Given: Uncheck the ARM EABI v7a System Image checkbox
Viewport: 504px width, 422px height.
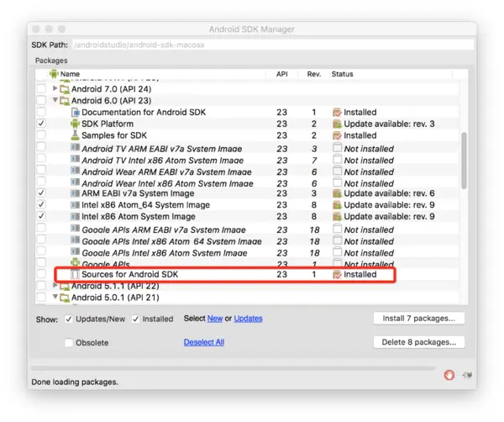Looking at the screenshot, I should (x=41, y=193).
